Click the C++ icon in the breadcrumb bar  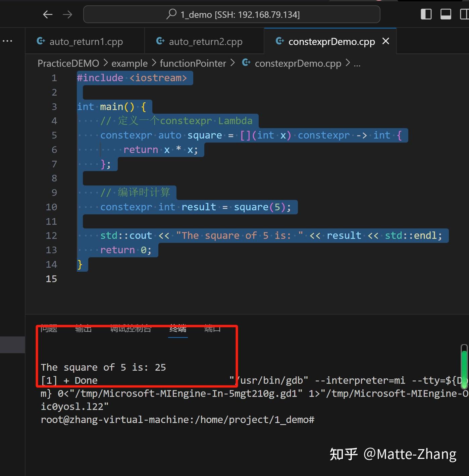tap(246, 63)
